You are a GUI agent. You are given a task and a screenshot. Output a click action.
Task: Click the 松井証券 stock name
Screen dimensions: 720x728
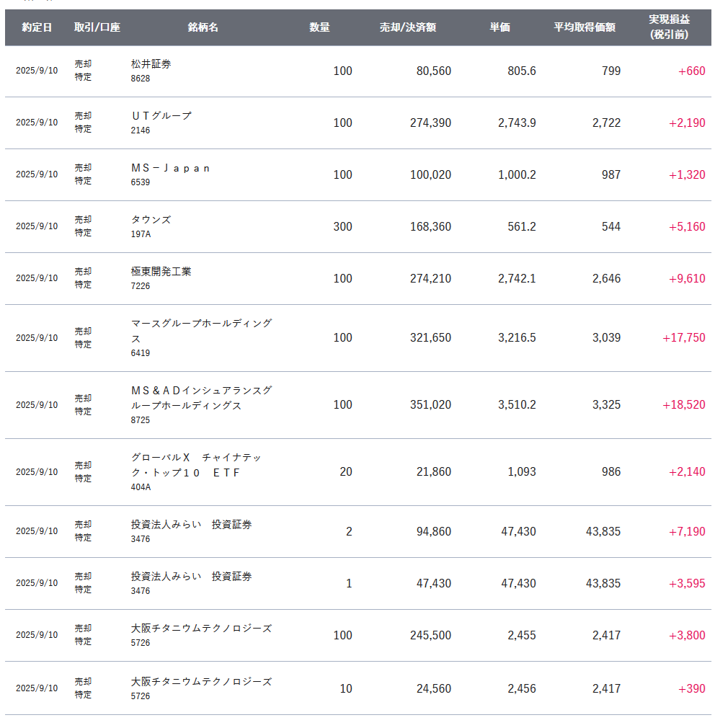(151, 64)
